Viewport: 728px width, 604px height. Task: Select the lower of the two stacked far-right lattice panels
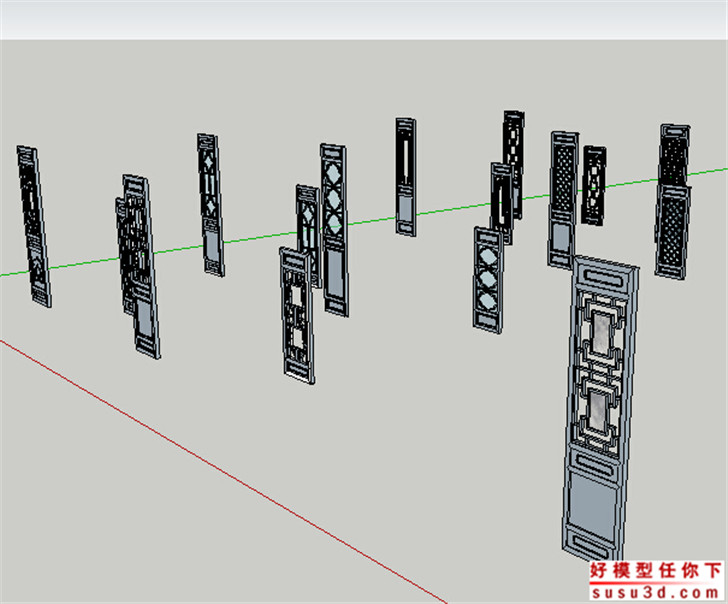coord(672,232)
